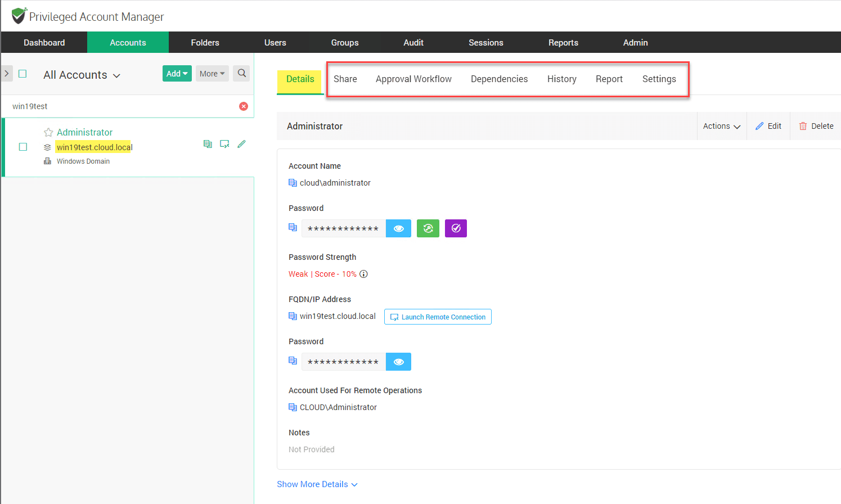Open the Groups section

(345, 43)
